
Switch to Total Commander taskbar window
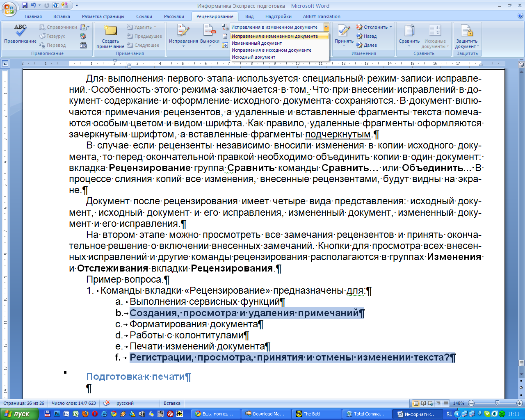coord(367,414)
